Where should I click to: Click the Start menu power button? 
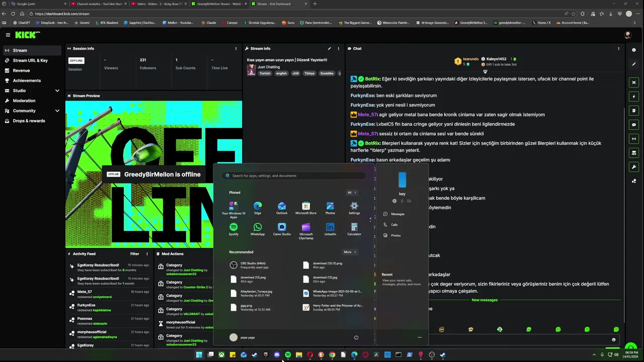[x=356, y=337]
